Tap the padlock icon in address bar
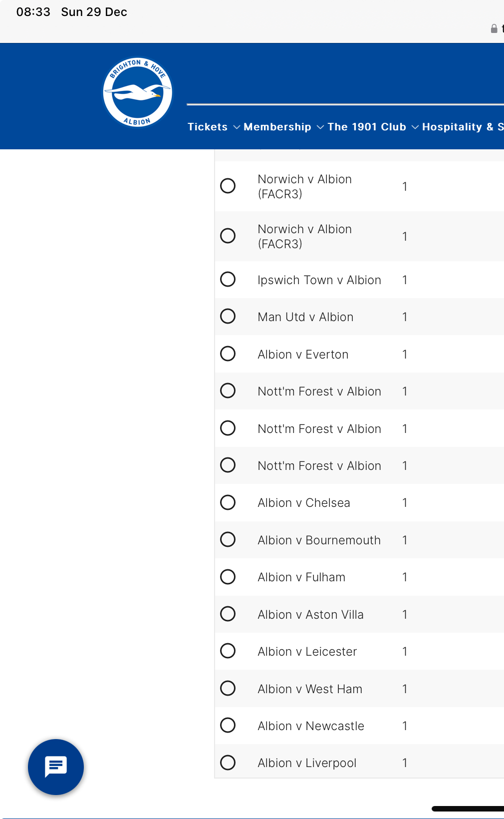The height and width of the screenshot is (819, 504). tap(494, 28)
